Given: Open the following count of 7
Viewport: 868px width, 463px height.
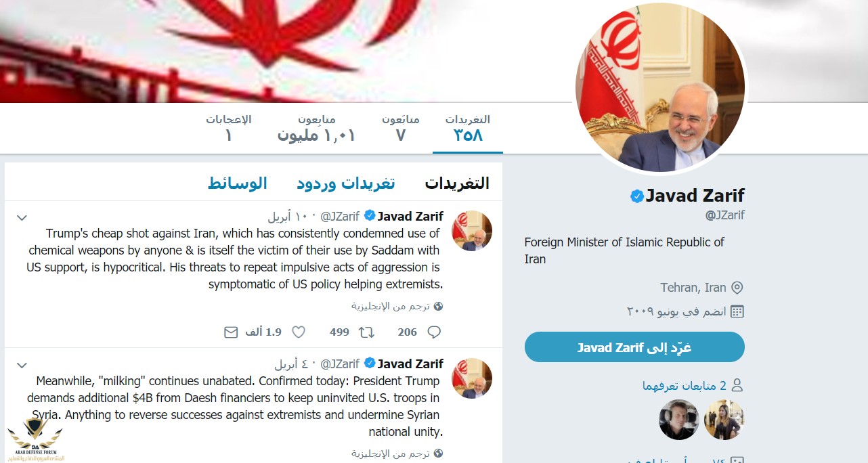Looking at the screenshot, I should pos(400,128).
